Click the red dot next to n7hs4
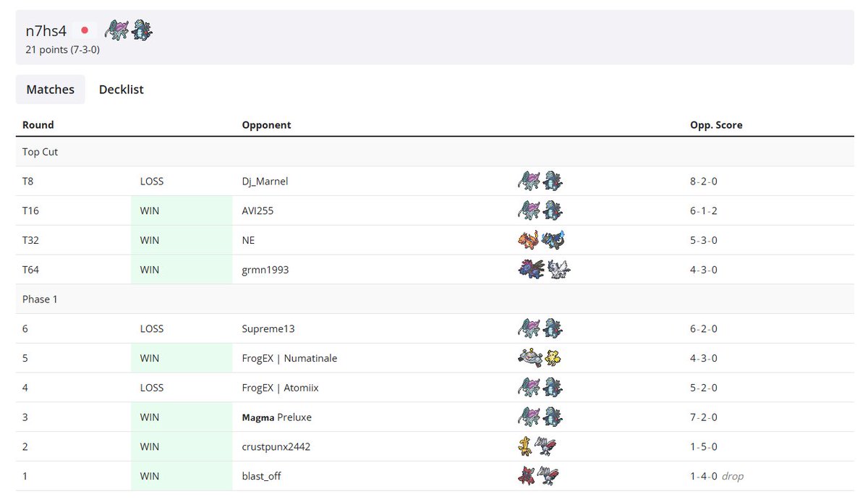This screenshot has width=868, height=502. click(x=85, y=30)
